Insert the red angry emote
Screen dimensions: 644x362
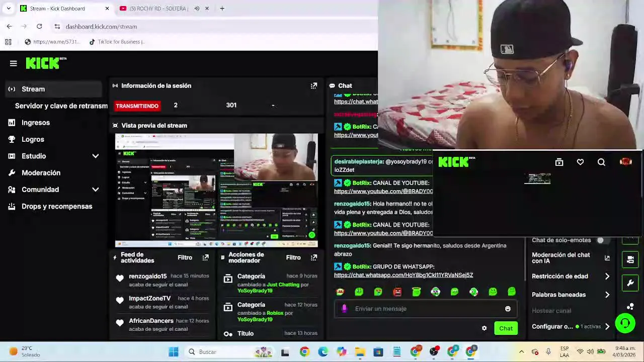[397, 292]
